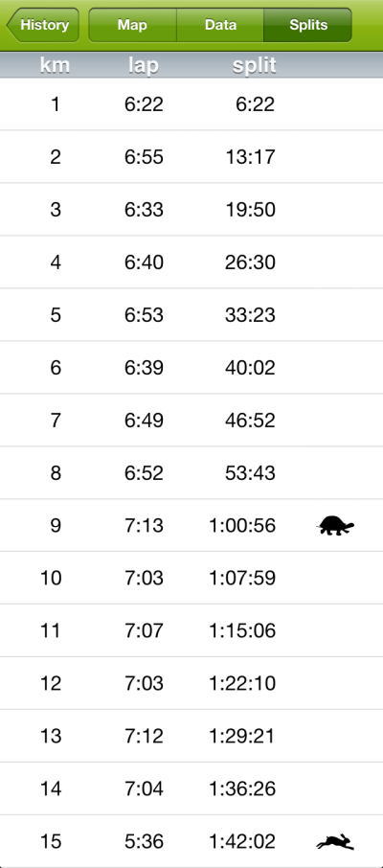Click the turtle icon on km 9
The height and width of the screenshot is (868, 383).
336,525
